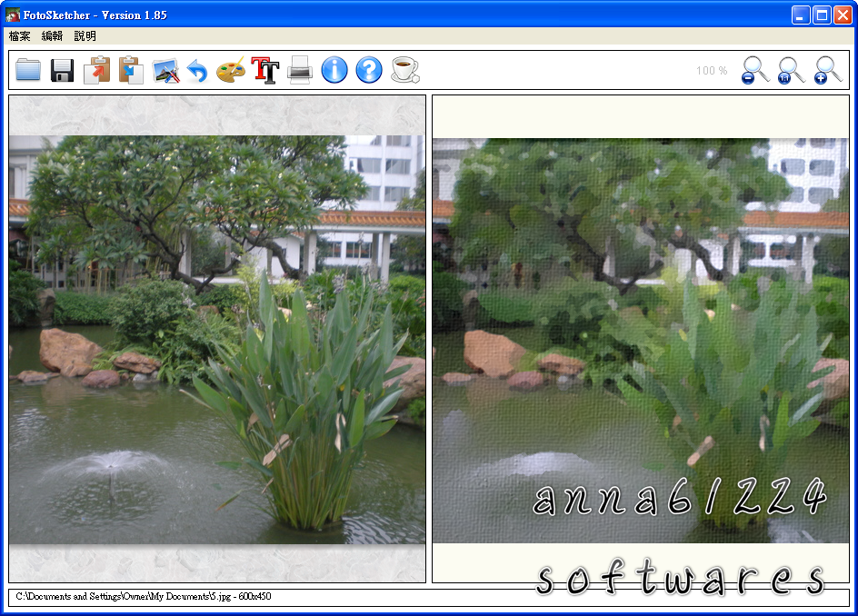Save the drawing with the floppy disk icon
Viewport: 858px width, 616px height.
[x=63, y=70]
